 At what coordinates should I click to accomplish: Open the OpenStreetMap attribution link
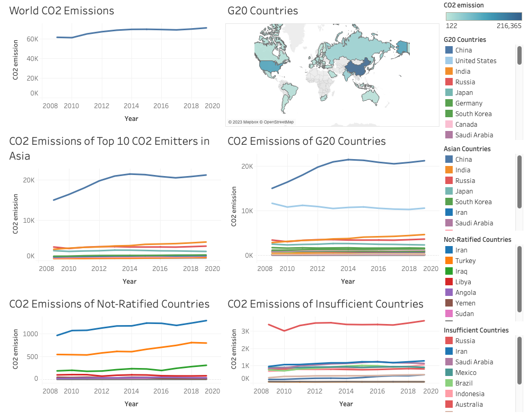coord(278,122)
